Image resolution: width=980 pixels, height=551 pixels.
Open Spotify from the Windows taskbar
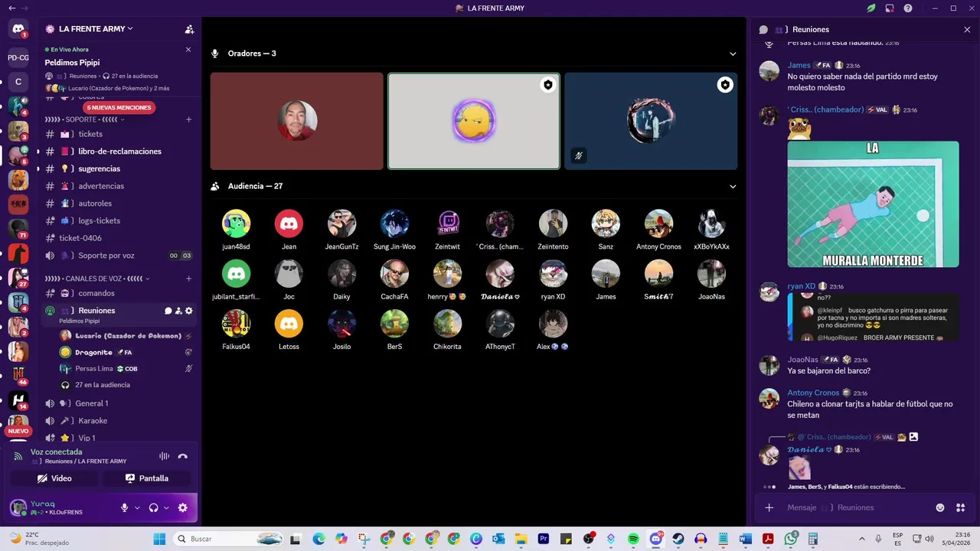(x=633, y=539)
